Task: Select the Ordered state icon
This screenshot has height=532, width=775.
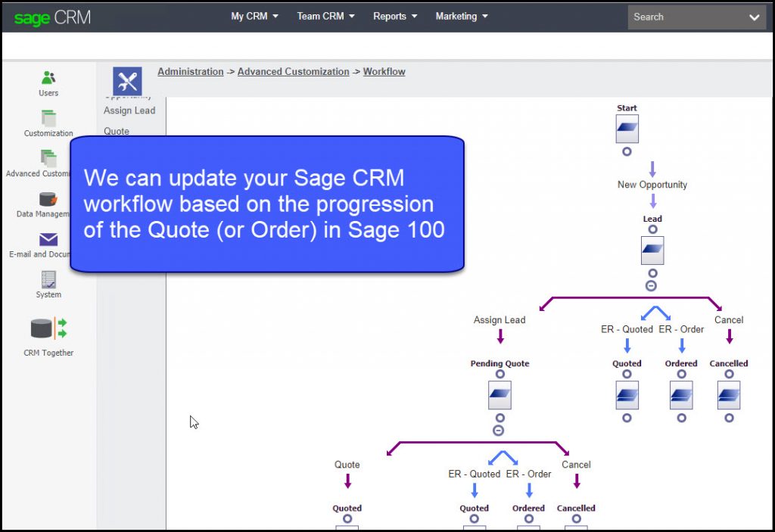Action: point(681,395)
